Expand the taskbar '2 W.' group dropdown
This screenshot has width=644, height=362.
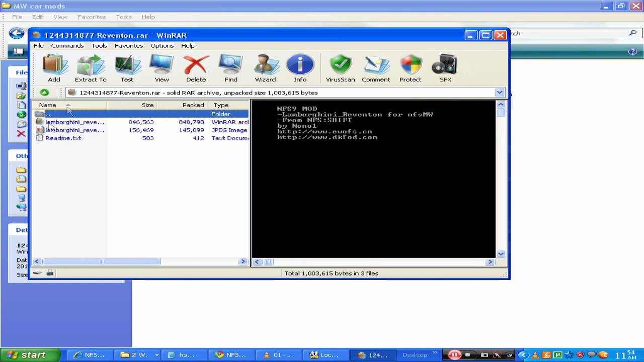(x=156, y=355)
